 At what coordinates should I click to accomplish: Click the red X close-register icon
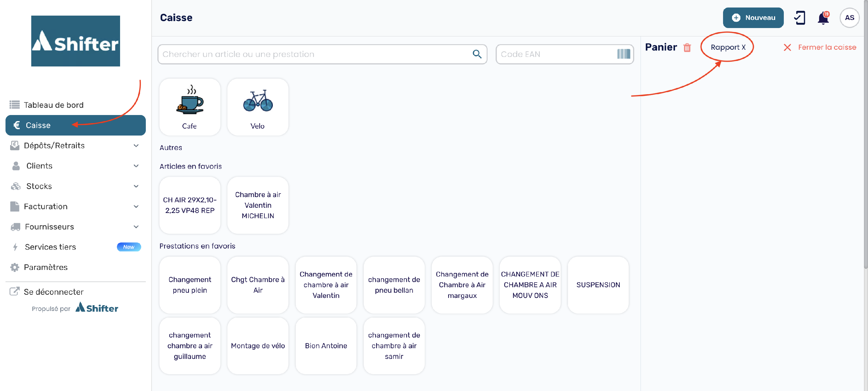point(787,47)
